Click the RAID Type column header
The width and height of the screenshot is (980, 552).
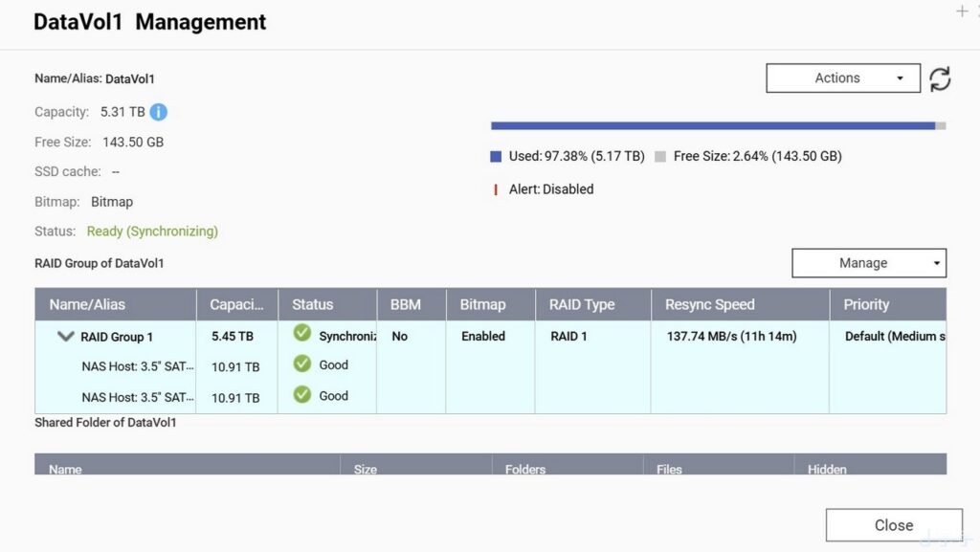[582, 304]
